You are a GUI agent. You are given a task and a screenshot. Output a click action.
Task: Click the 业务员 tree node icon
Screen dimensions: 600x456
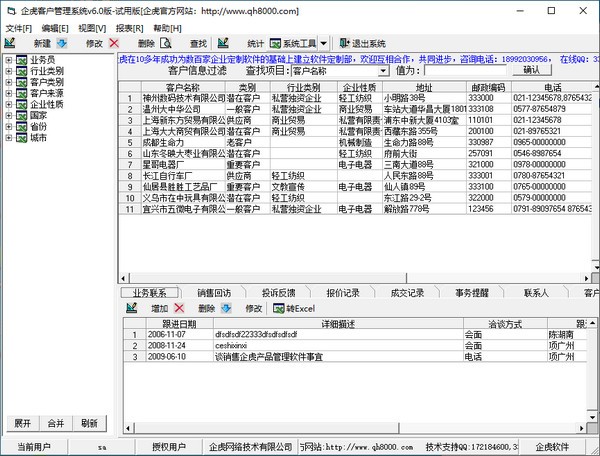point(21,60)
